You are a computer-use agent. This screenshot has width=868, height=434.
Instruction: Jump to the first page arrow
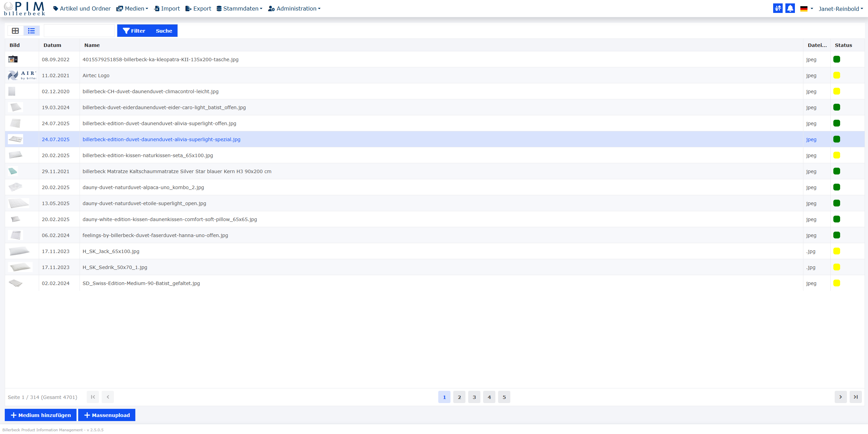[93, 397]
